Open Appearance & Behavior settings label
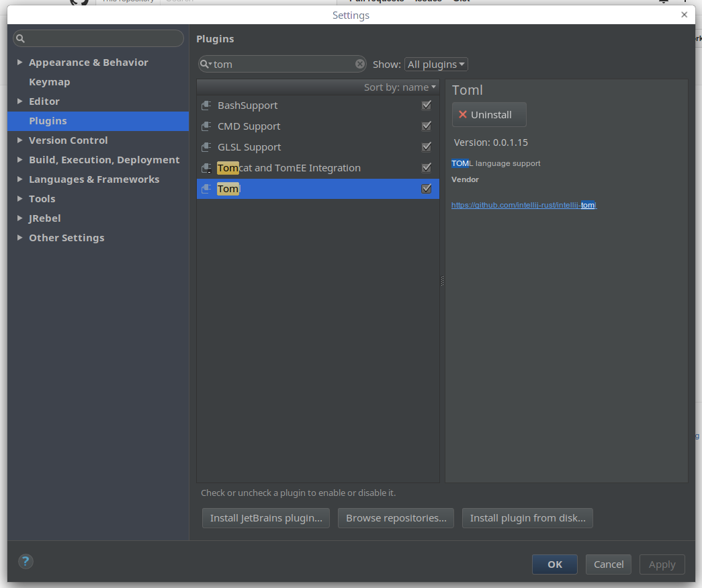The height and width of the screenshot is (588, 702). coord(89,62)
